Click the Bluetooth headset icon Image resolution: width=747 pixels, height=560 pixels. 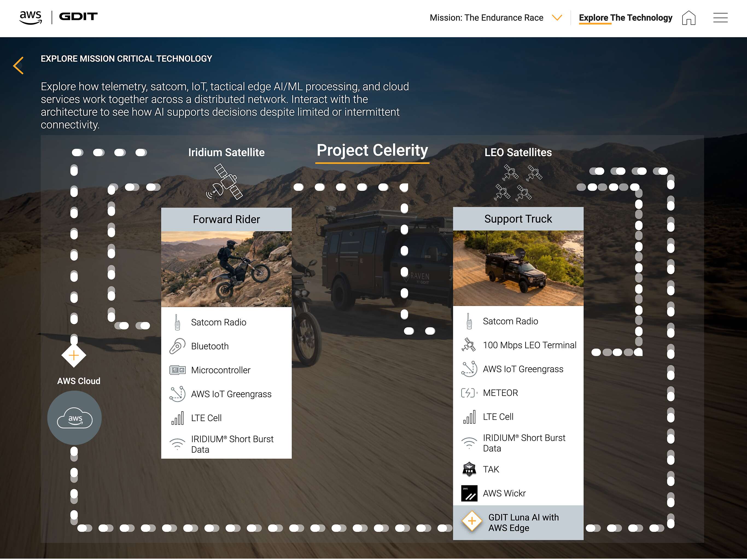[x=177, y=346]
